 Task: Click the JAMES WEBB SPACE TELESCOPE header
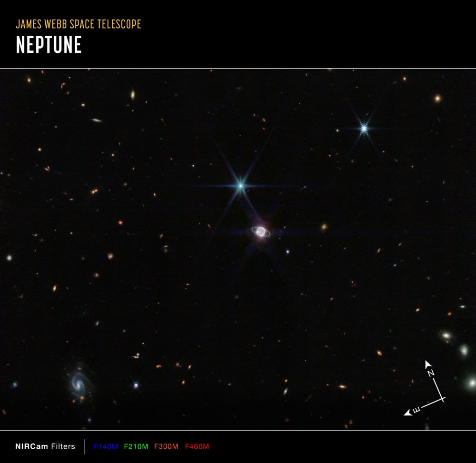tap(79, 23)
